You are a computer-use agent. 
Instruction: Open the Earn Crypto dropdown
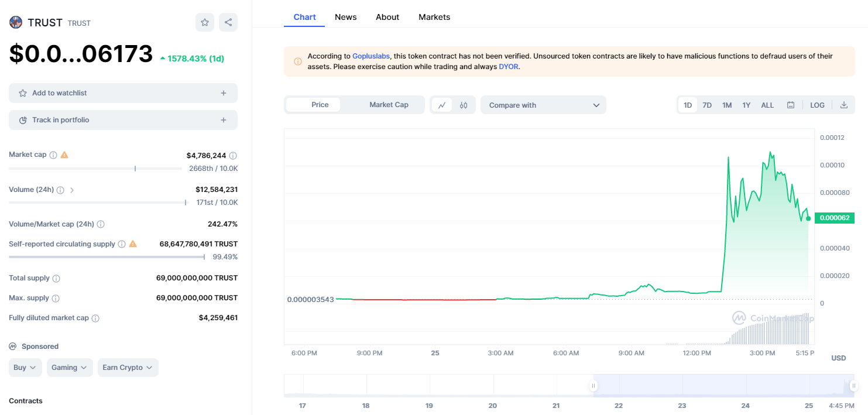click(x=128, y=367)
